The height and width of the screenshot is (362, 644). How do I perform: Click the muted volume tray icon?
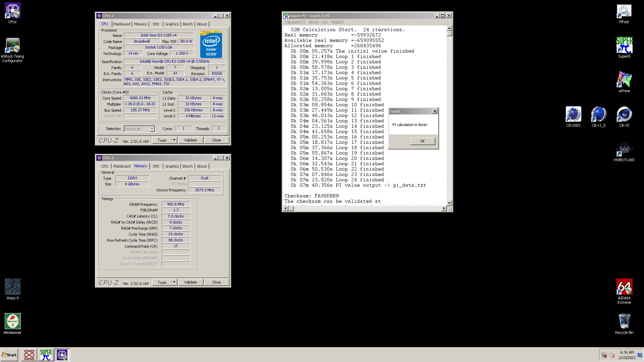point(612,355)
